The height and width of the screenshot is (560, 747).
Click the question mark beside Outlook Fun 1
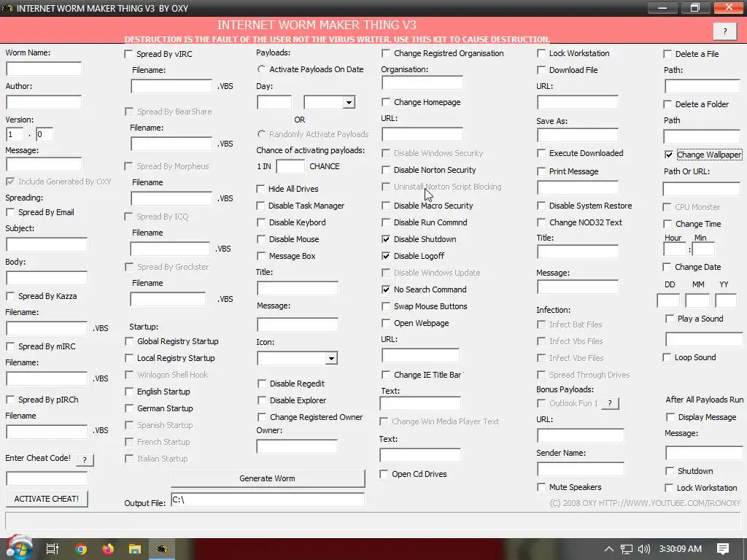click(x=610, y=403)
